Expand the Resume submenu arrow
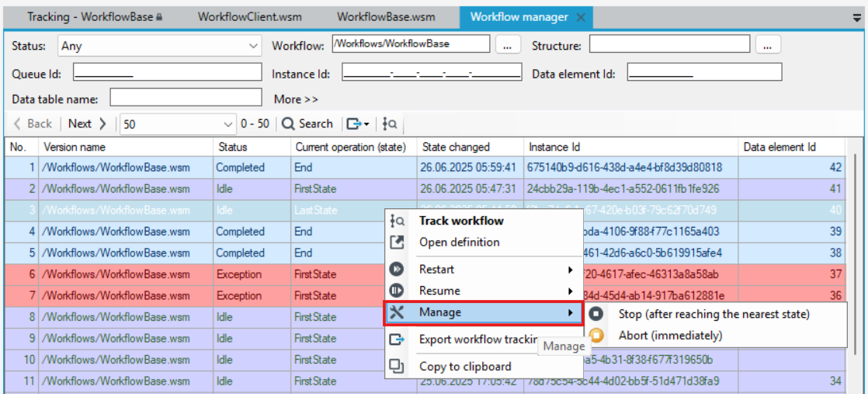Screen dimensions: 868x394 click(x=570, y=291)
